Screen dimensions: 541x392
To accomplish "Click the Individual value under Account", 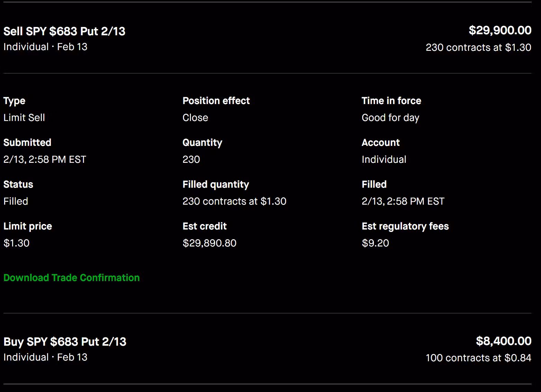I will (384, 160).
